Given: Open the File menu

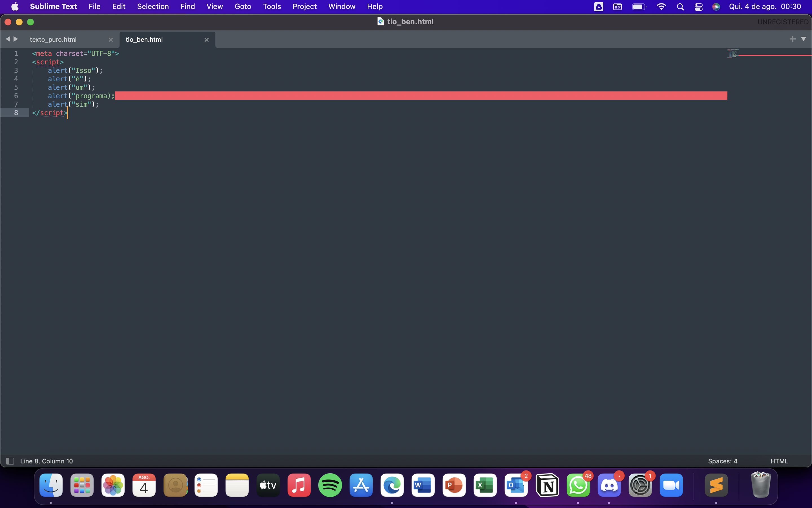Looking at the screenshot, I should (x=94, y=6).
